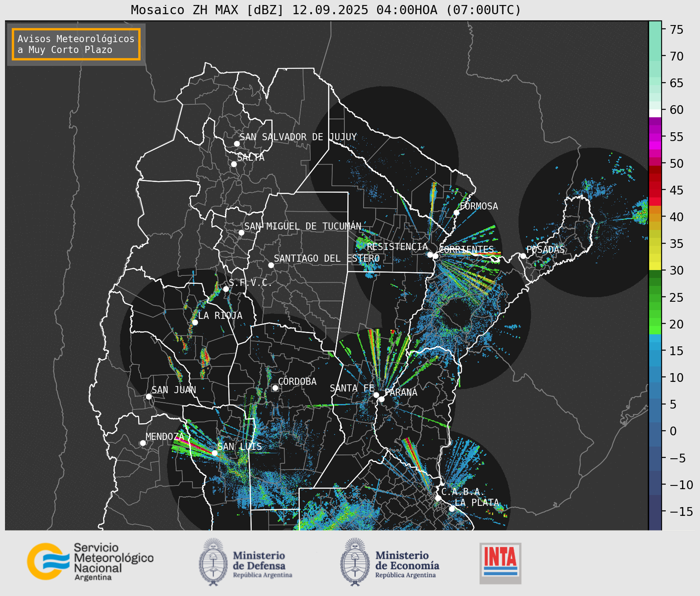Click the 45 tick label on colorbar
The image size is (700, 596).
pyautogui.click(x=677, y=190)
